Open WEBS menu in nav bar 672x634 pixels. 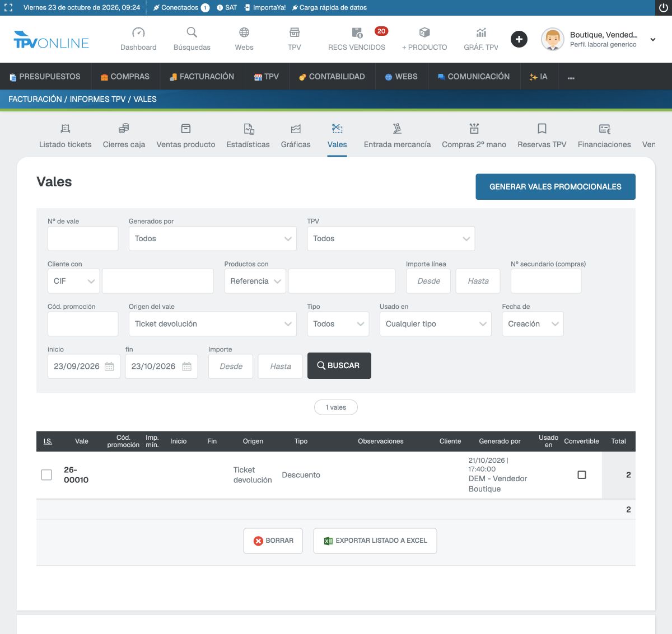pos(401,77)
